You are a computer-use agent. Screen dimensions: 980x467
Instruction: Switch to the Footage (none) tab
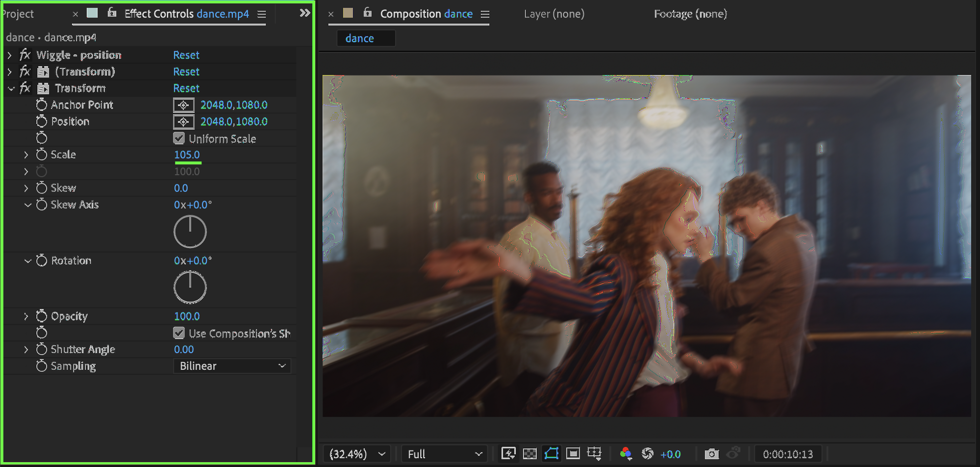tap(690, 14)
